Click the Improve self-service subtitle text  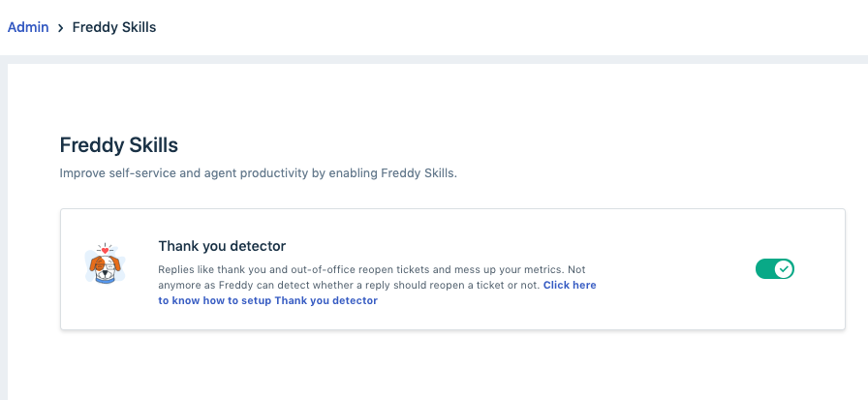[259, 173]
